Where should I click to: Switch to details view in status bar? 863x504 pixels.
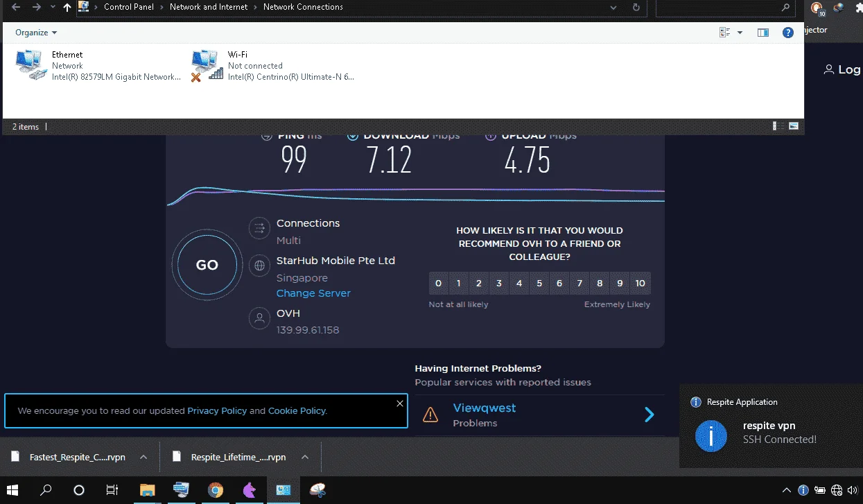(778, 126)
